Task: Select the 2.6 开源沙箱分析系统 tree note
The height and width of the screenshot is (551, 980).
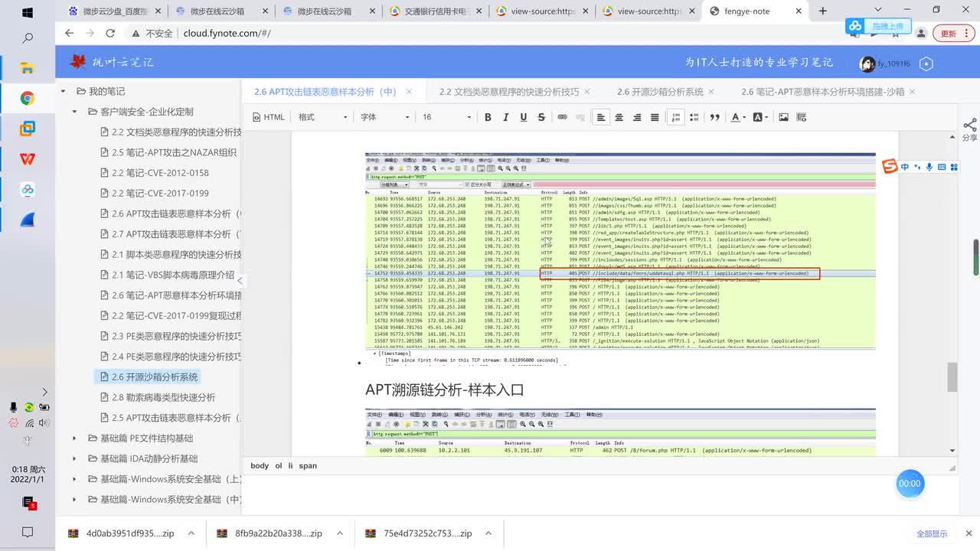Action: click(155, 377)
